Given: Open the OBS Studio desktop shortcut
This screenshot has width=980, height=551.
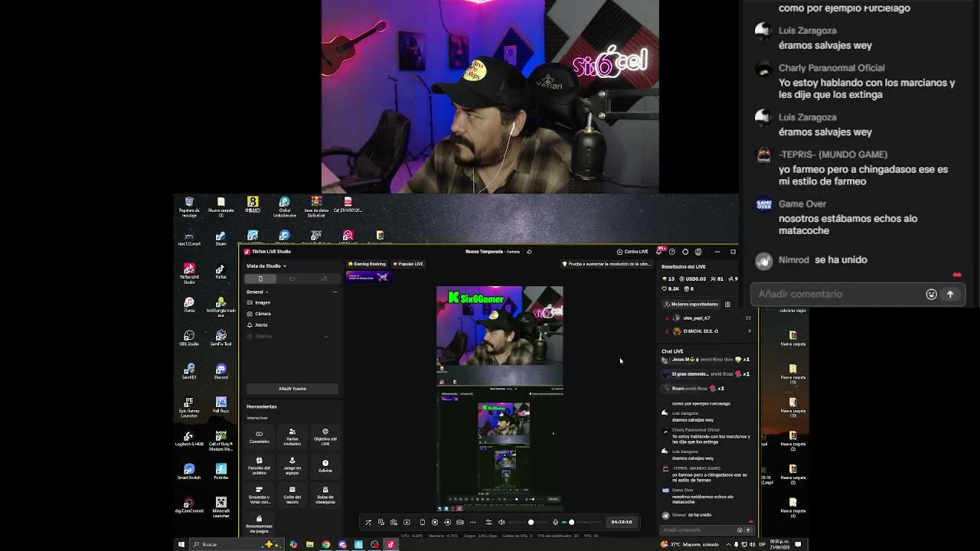Looking at the screenshot, I should pos(189,337).
